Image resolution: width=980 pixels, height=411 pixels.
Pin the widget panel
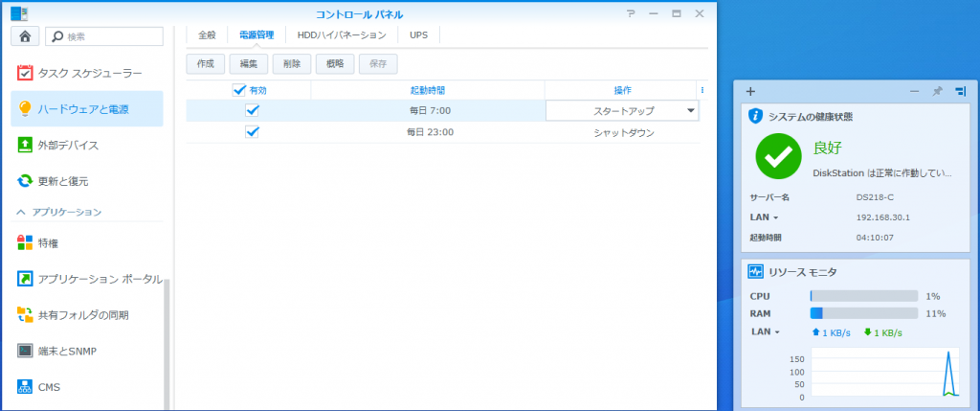937,91
